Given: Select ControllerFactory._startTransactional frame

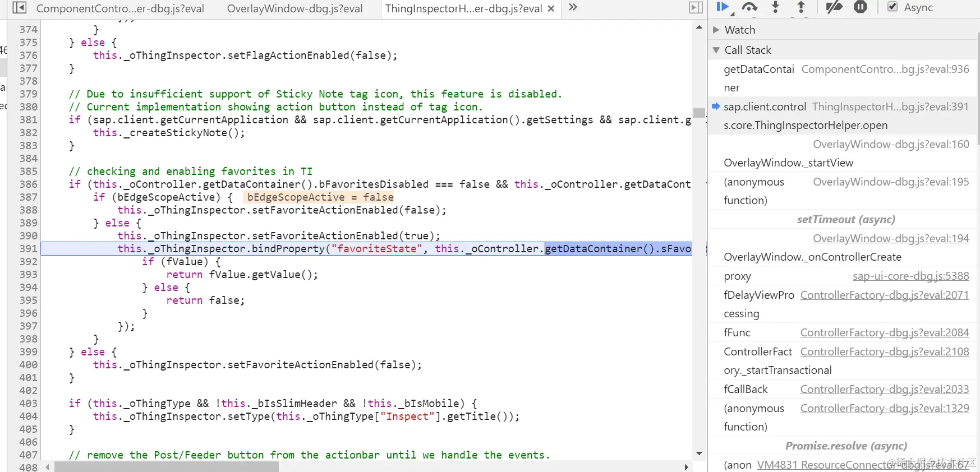Looking at the screenshot, I should (841, 361).
